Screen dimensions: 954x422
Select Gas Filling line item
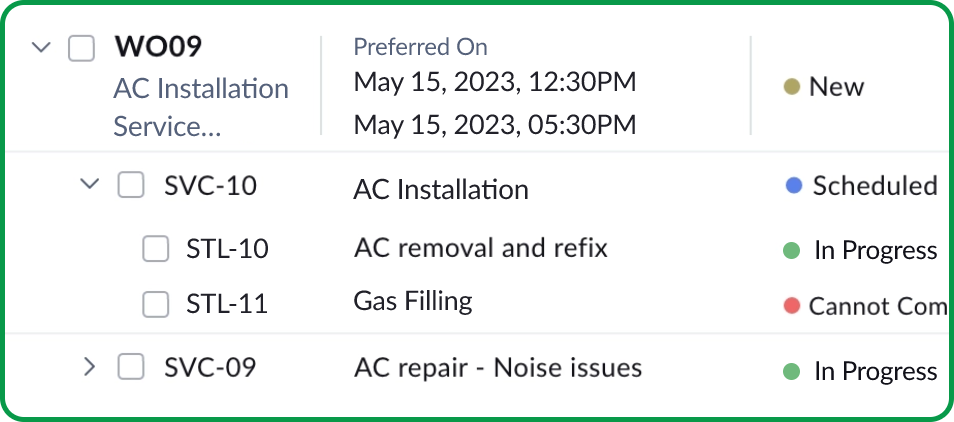click(412, 301)
